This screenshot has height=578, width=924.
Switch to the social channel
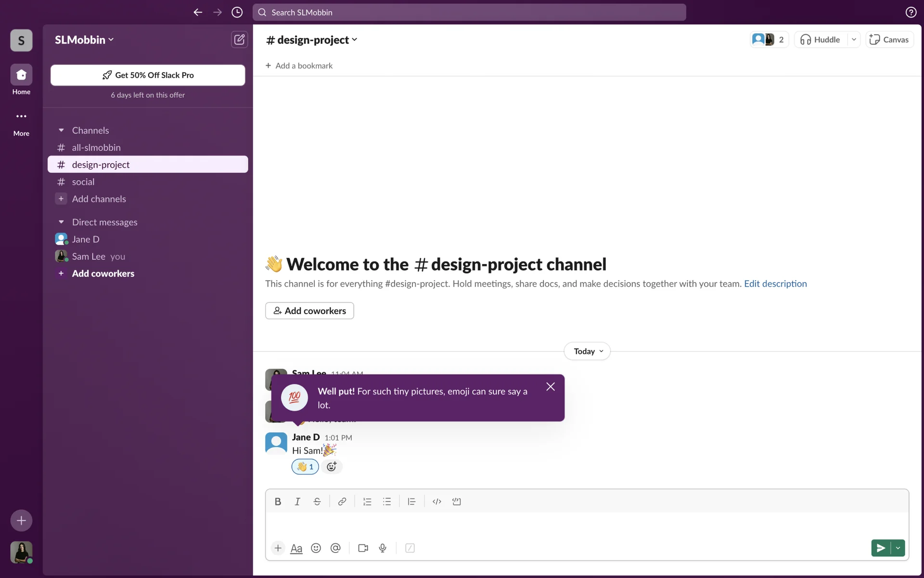pyautogui.click(x=83, y=182)
